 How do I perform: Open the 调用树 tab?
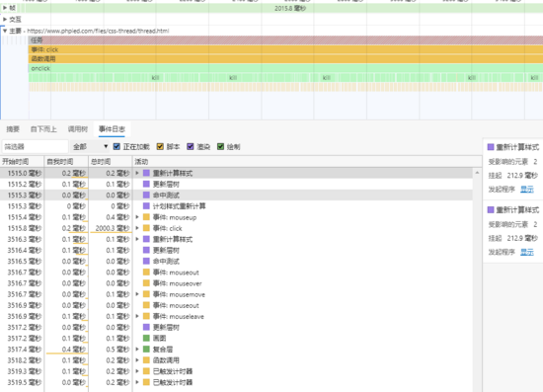(x=78, y=129)
